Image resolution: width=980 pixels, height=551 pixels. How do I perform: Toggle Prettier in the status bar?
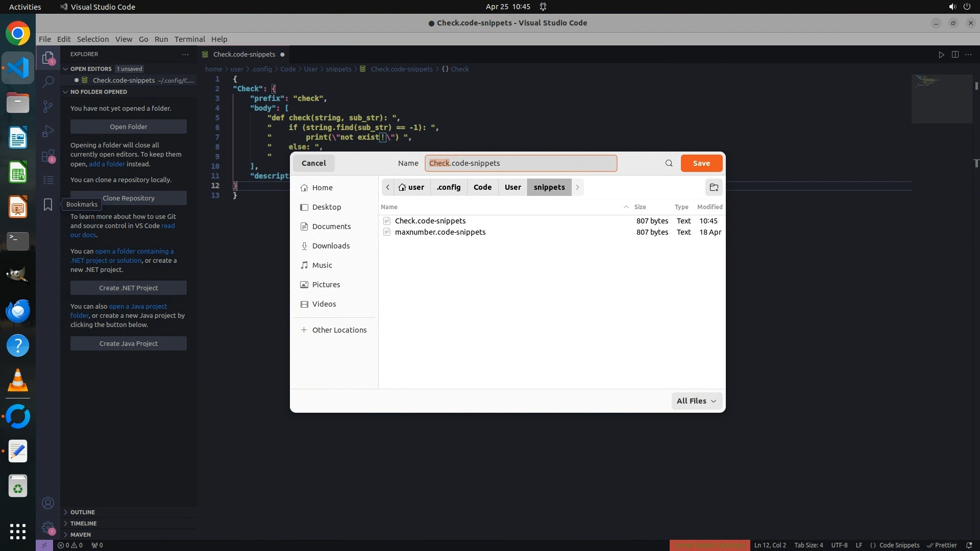pos(942,545)
